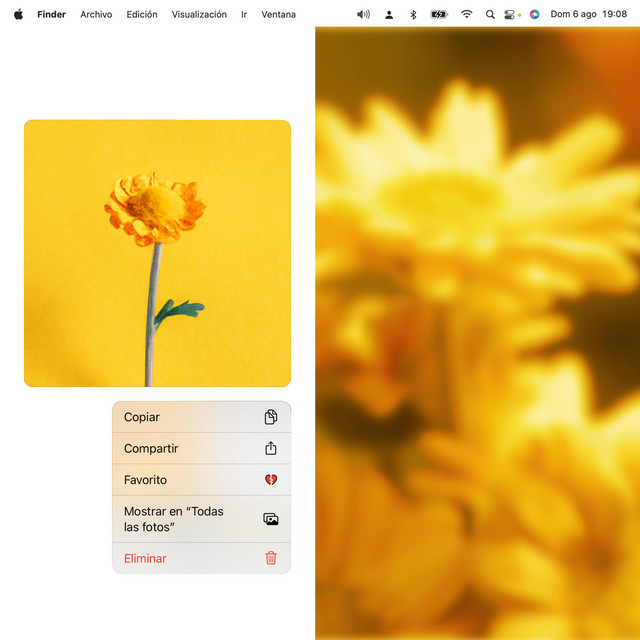
Task: Click the share arrow icon
Action: tap(271, 448)
